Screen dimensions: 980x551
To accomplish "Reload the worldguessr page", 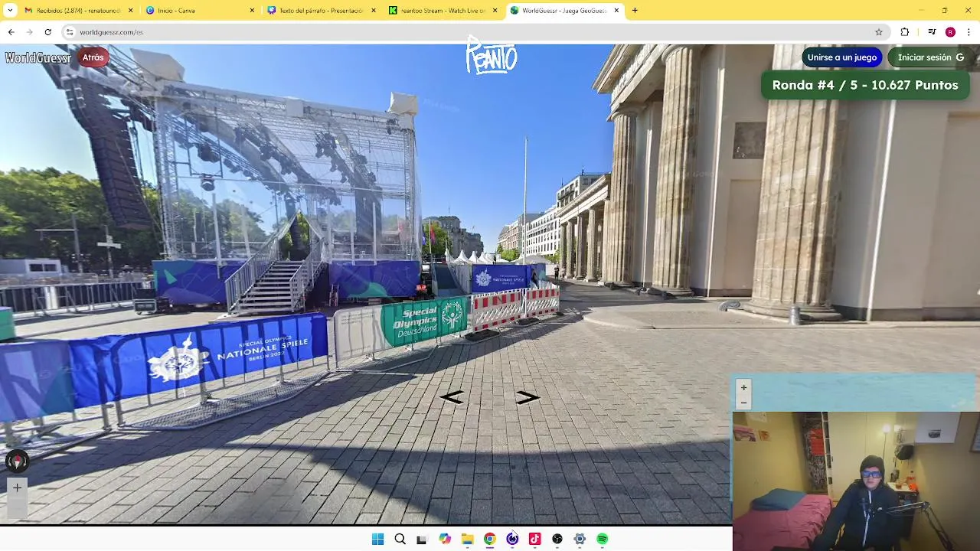I will coord(47,32).
